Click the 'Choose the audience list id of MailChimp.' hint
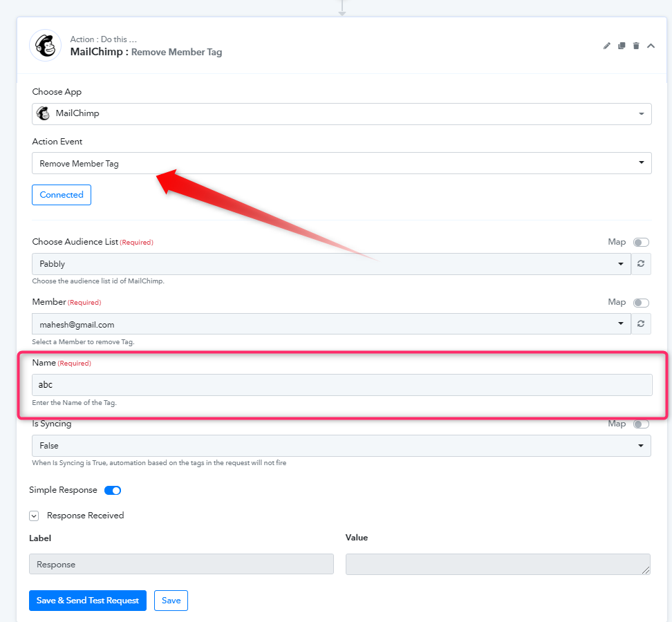 98,281
